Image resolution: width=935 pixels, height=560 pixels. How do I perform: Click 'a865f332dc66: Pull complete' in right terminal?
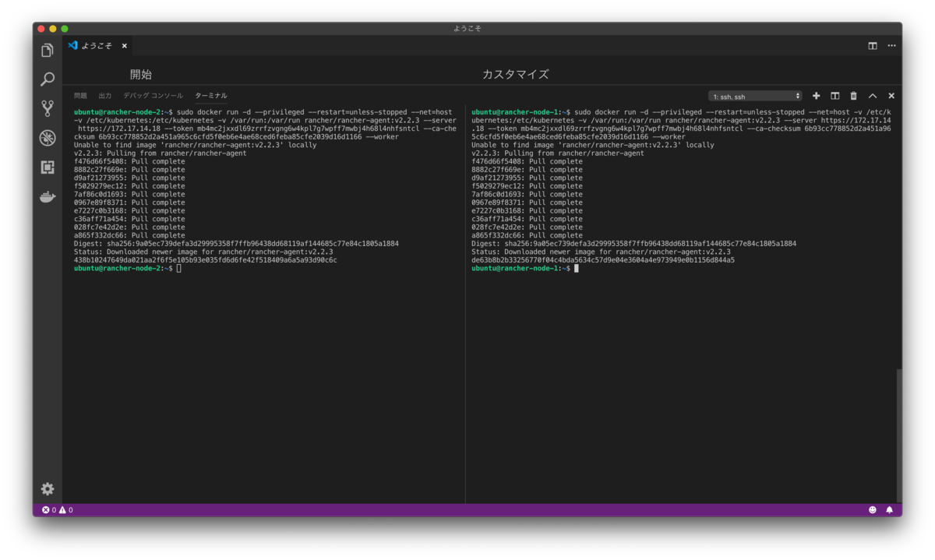[x=527, y=235]
